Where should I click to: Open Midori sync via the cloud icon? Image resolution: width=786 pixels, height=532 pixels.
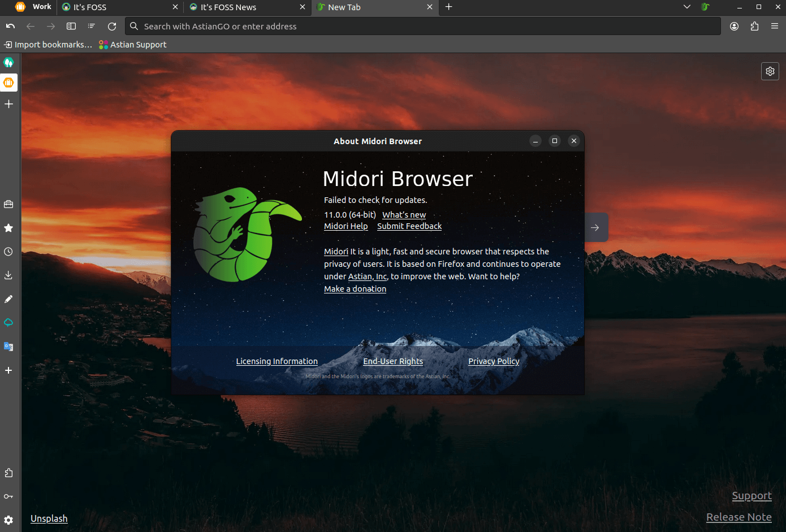click(x=8, y=322)
